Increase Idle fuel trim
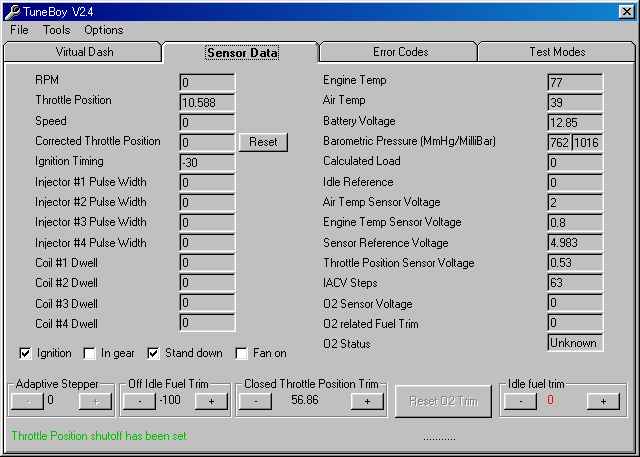 [603, 402]
